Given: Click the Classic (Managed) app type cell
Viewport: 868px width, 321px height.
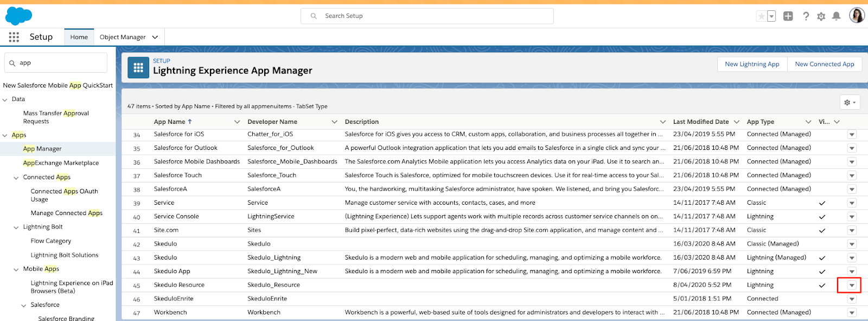Looking at the screenshot, I should [773, 243].
